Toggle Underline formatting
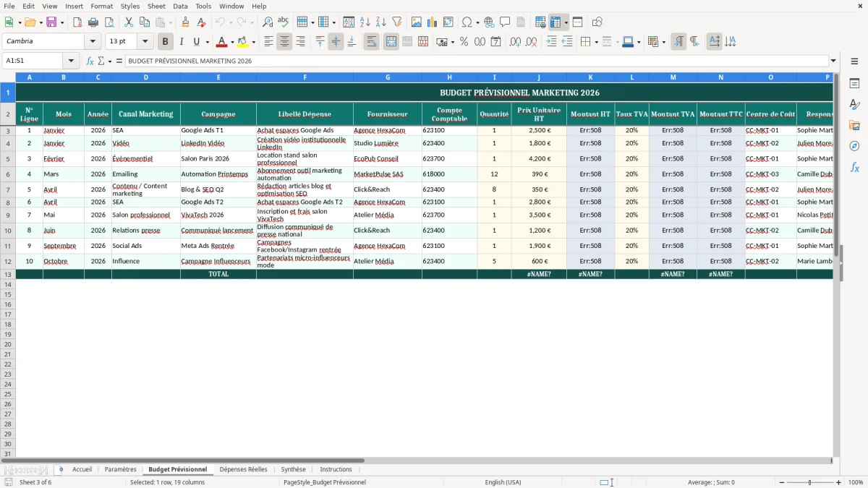Screen dimensions: 868x488 tap(196, 42)
